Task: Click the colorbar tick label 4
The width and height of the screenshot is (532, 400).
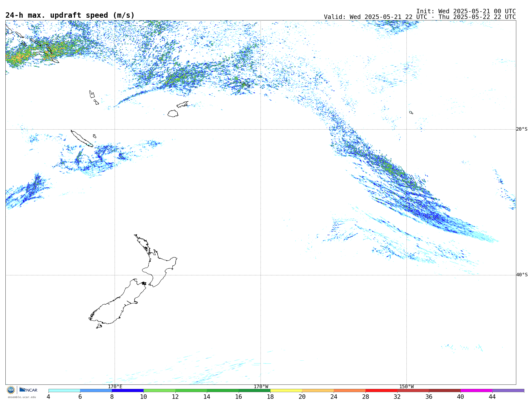Action: click(x=49, y=397)
